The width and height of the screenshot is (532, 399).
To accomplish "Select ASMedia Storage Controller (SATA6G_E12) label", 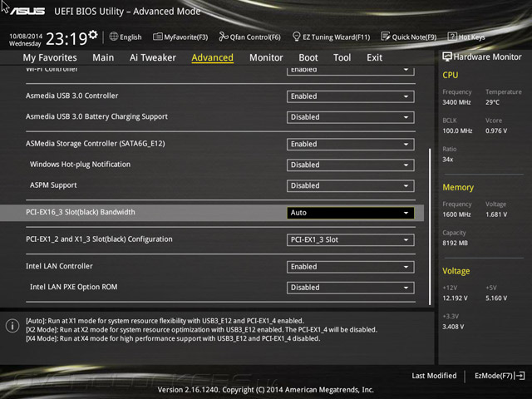I will tap(96, 144).
